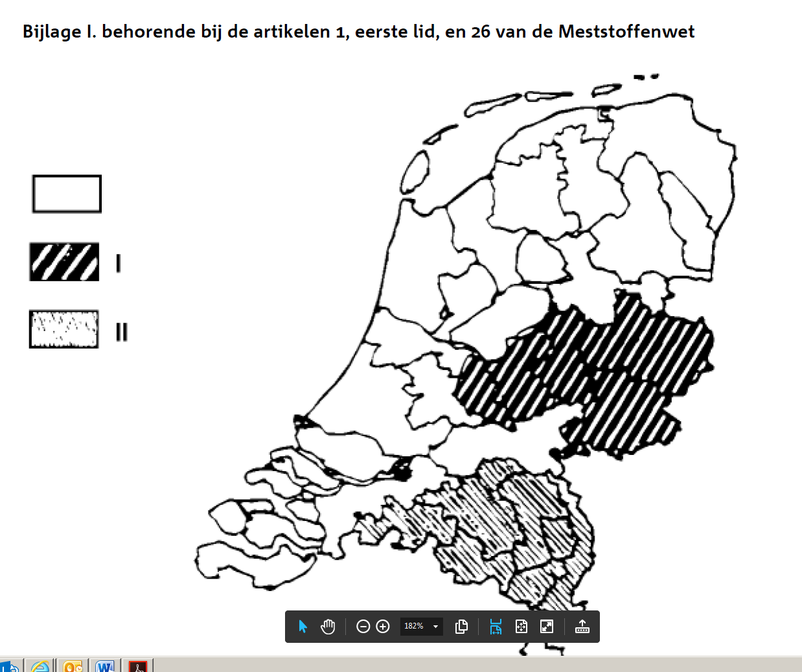Switch to Word in the taskbar
802x672 pixels.
104,666
